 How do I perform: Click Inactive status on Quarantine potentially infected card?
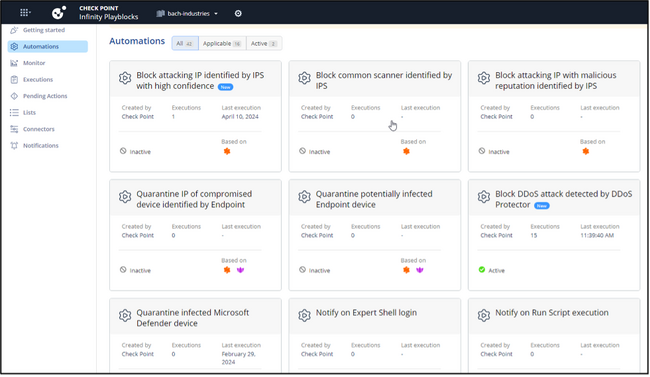click(x=315, y=270)
